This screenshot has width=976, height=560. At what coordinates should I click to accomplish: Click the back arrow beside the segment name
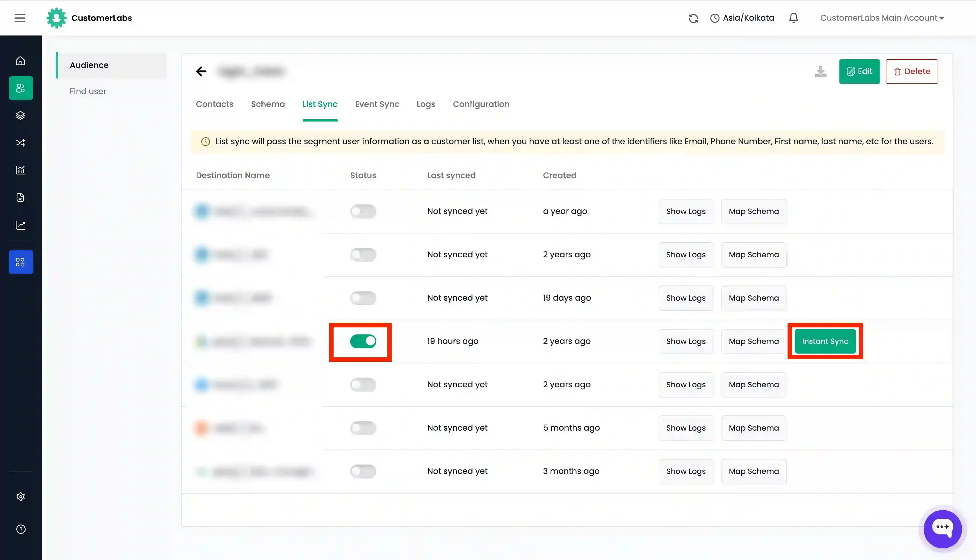pyautogui.click(x=201, y=71)
